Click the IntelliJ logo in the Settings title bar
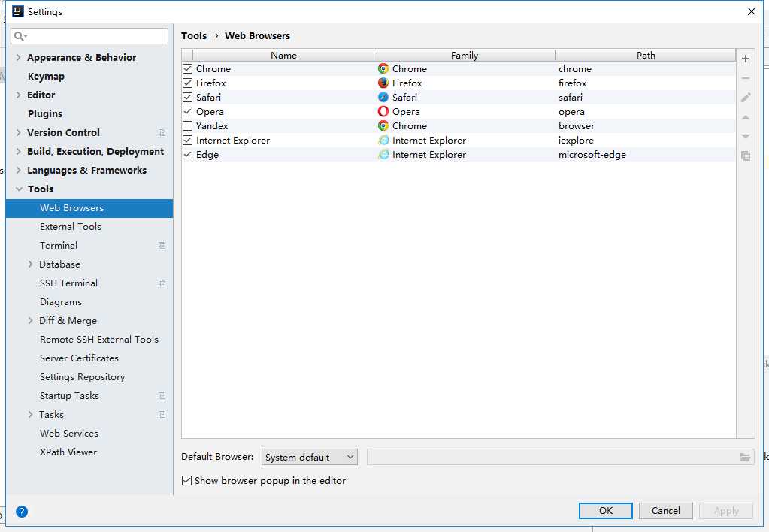Viewport: 769px width, 532px height. pyautogui.click(x=17, y=11)
